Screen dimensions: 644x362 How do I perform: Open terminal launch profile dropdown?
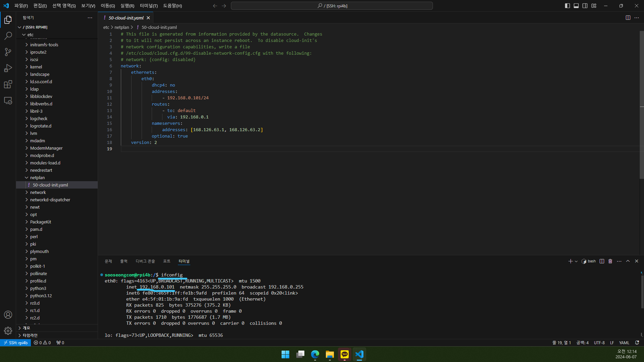[576, 261]
